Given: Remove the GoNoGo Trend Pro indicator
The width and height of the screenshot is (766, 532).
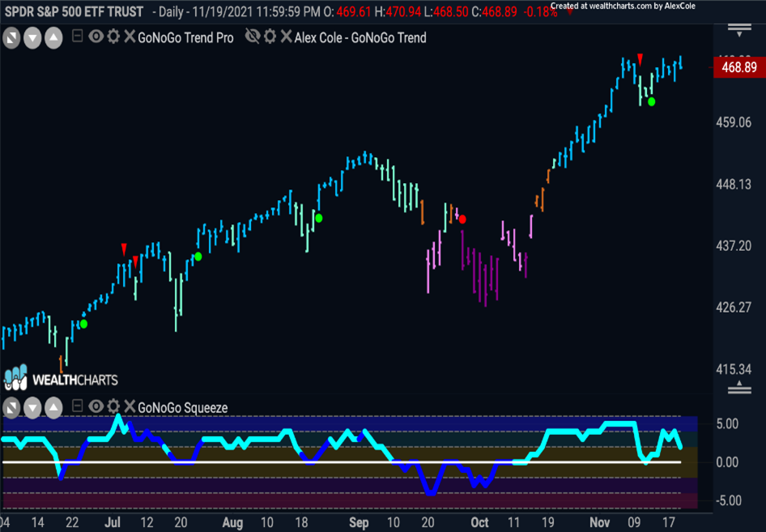Looking at the screenshot, I should click(x=130, y=36).
